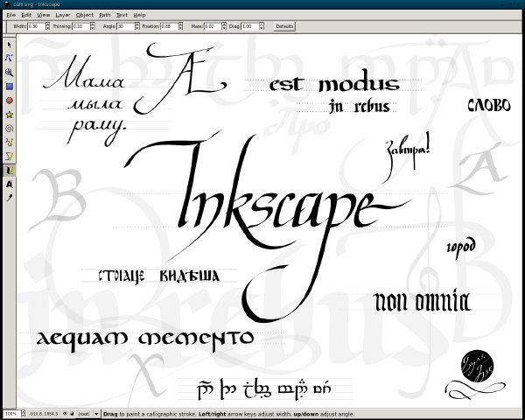Open the Object menu

[85, 15]
